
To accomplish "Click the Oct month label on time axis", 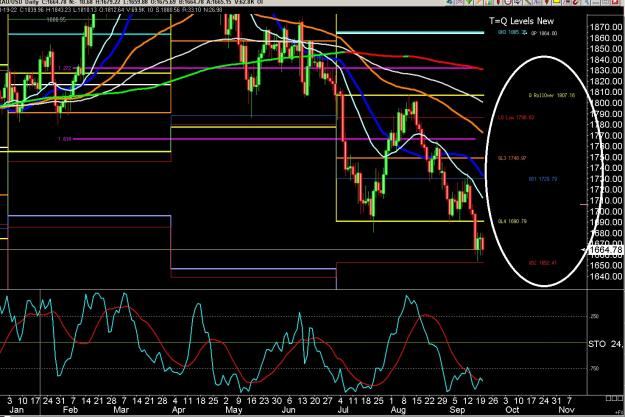I will click(x=512, y=410).
